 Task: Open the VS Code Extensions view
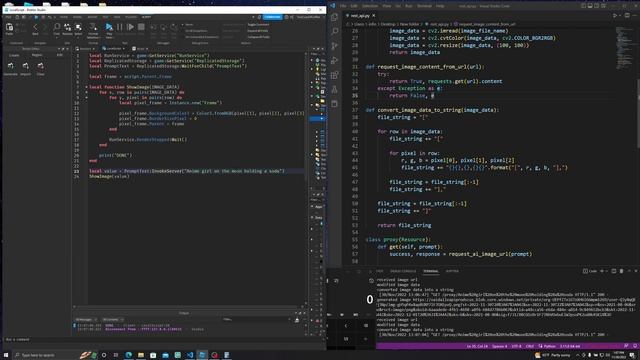click(335, 75)
